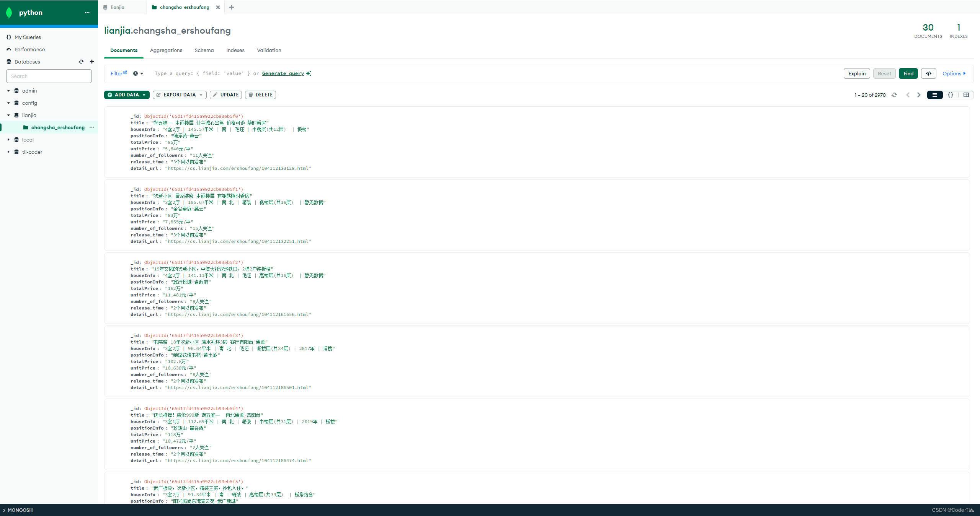Open the MONGOSH shell bar
Screen dimensions: 980x516
18,510
